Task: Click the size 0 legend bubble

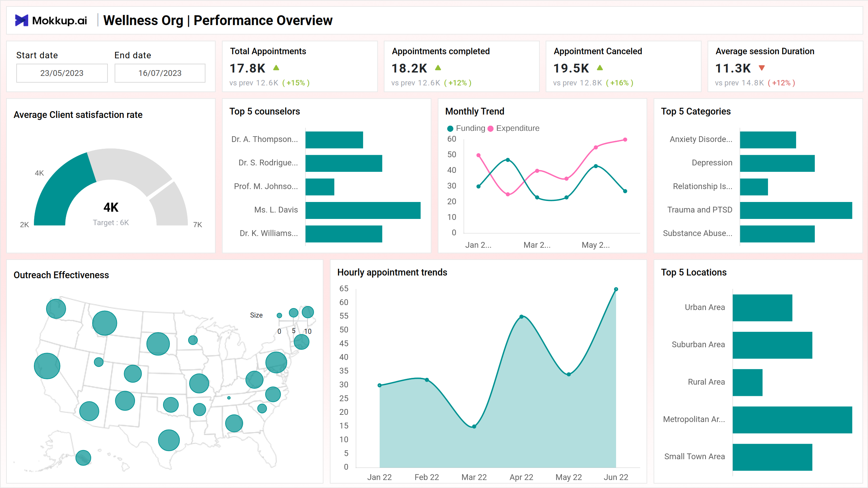Action: [279, 316]
